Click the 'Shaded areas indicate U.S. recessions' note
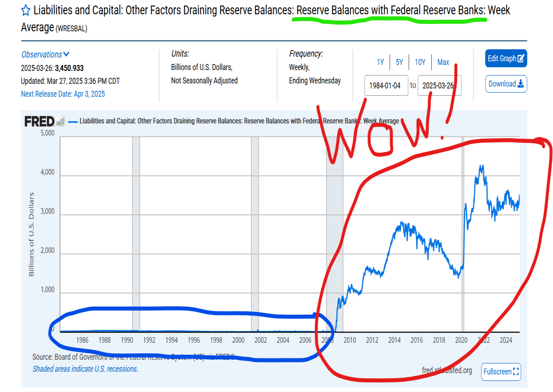This screenshot has width=553, height=392. point(85,369)
